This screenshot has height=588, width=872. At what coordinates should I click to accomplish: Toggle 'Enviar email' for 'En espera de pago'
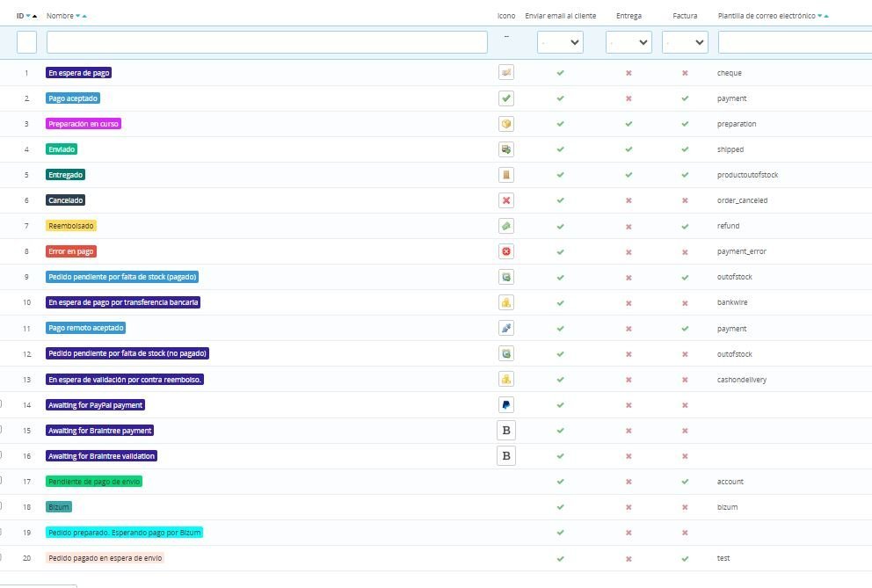click(561, 73)
